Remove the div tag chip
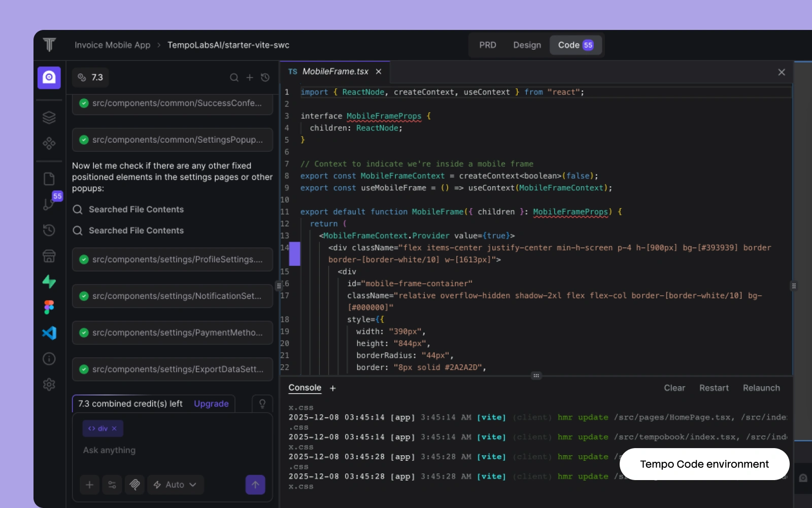This screenshot has height=508, width=812. pyautogui.click(x=114, y=428)
